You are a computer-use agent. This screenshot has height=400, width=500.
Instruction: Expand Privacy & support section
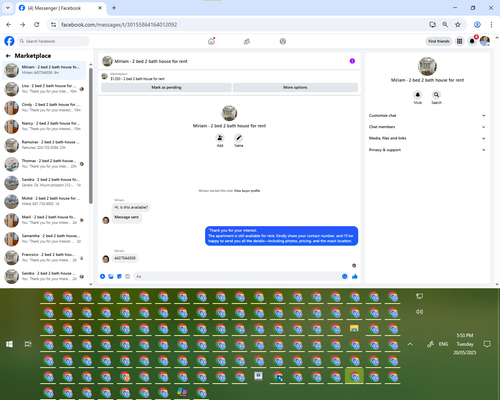click(427, 150)
